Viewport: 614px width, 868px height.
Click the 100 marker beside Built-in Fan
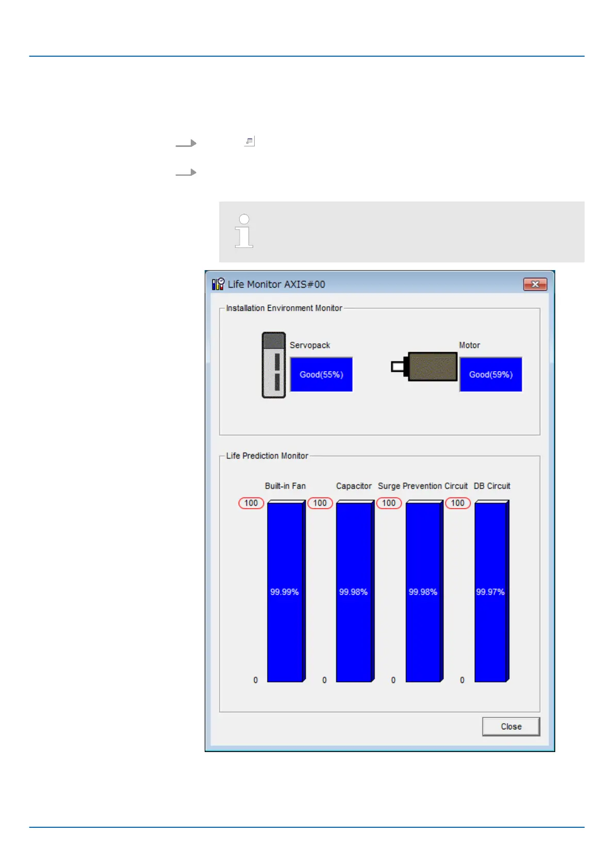[251, 503]
